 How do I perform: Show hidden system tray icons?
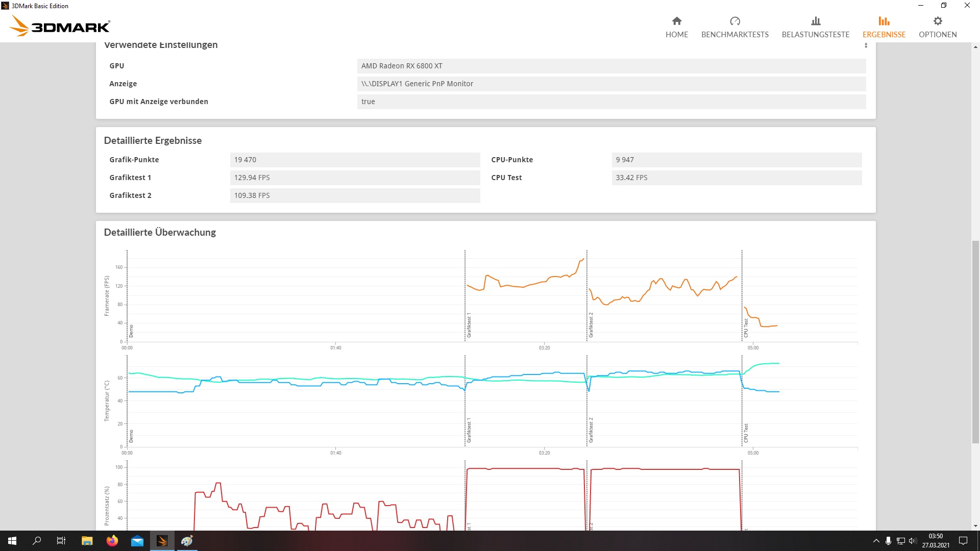coord(876,541)
